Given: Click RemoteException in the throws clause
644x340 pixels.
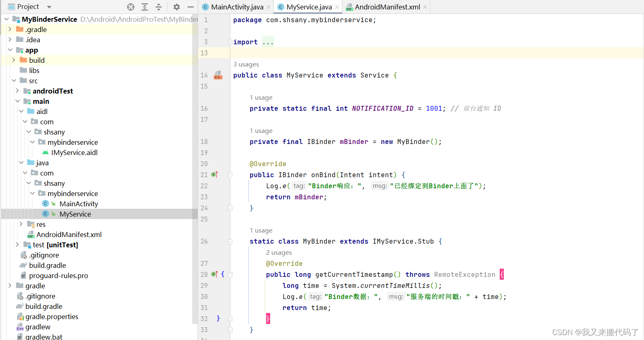Looking at the screenshot, I should coord(464,274).
